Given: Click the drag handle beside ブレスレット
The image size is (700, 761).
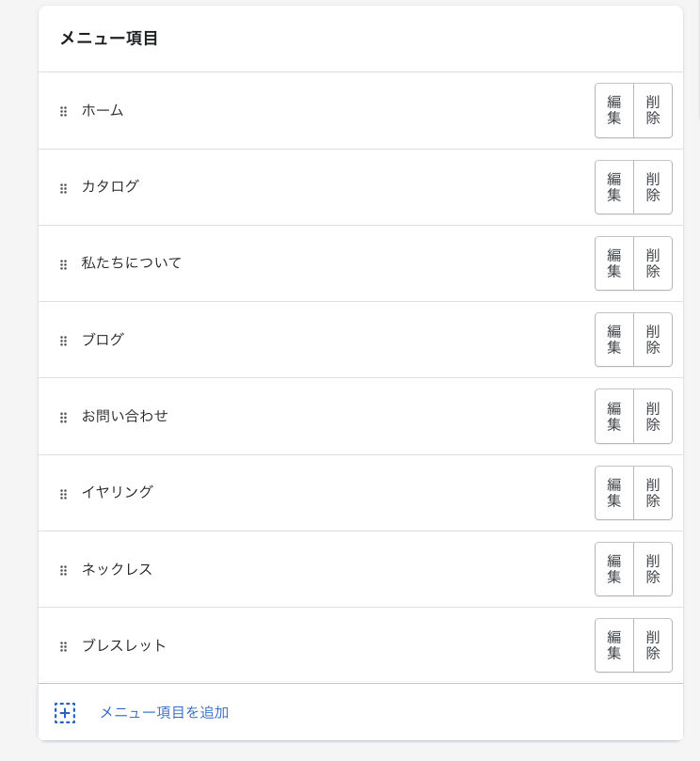Looking at the screenshot, I should 64,646.
